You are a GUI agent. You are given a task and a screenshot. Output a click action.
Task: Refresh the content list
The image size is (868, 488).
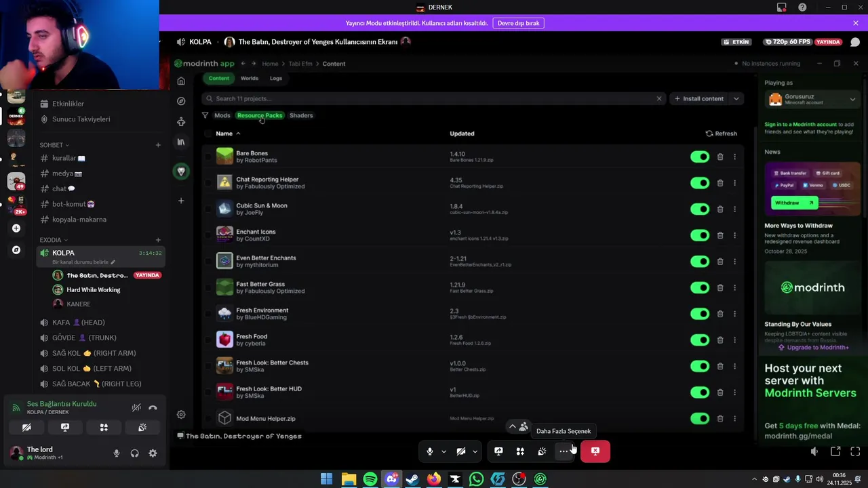pyautogui.click(x=722, y=134)
